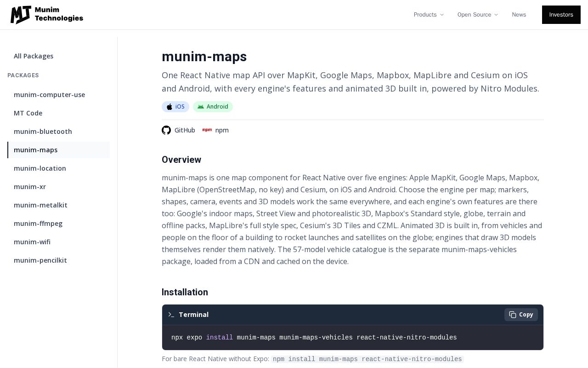Click the Apple icon in iOS badge
This screenshot has height=368, width=588.
pyautogui.click(x=170, y=107)
